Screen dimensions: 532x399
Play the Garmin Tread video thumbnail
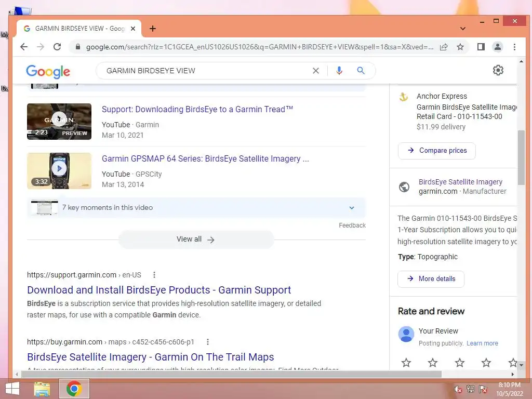pyautogui.click(x=59, y=121)
